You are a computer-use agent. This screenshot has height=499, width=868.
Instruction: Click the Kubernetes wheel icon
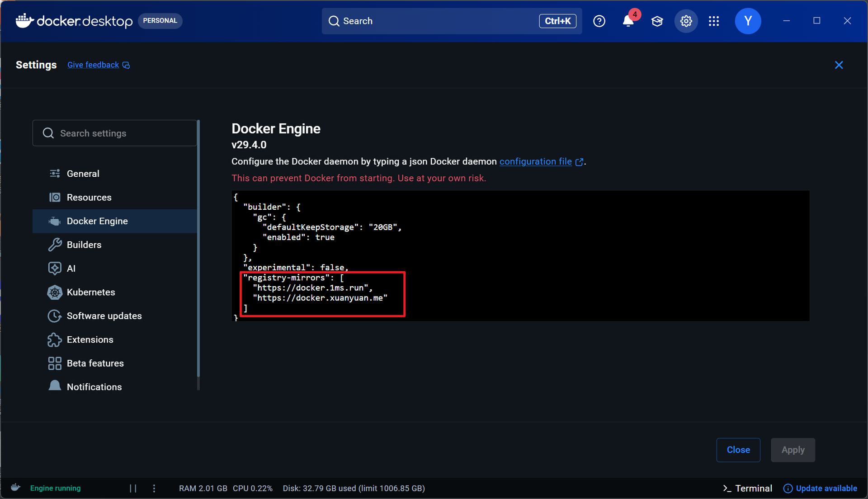(x=55, y=292)
